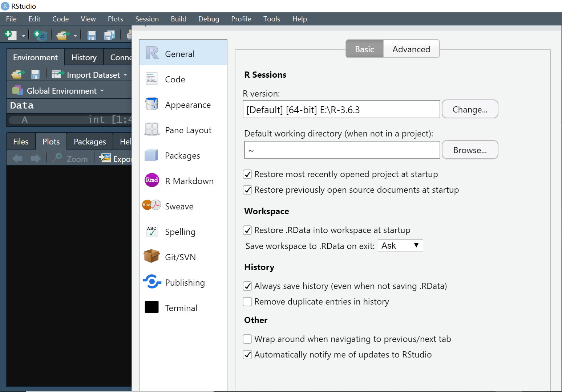
Task: Open the Code menu
Action: pyautogui.click(x=60, y=19)
